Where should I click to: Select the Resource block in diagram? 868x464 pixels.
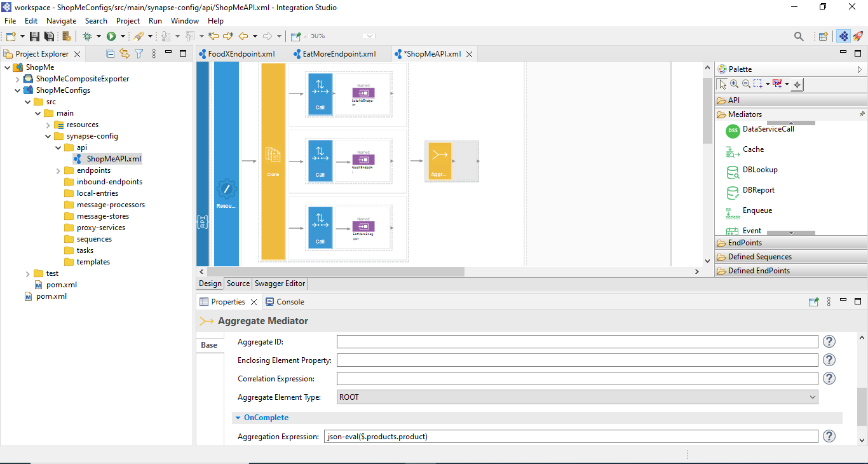click(227, 164)
